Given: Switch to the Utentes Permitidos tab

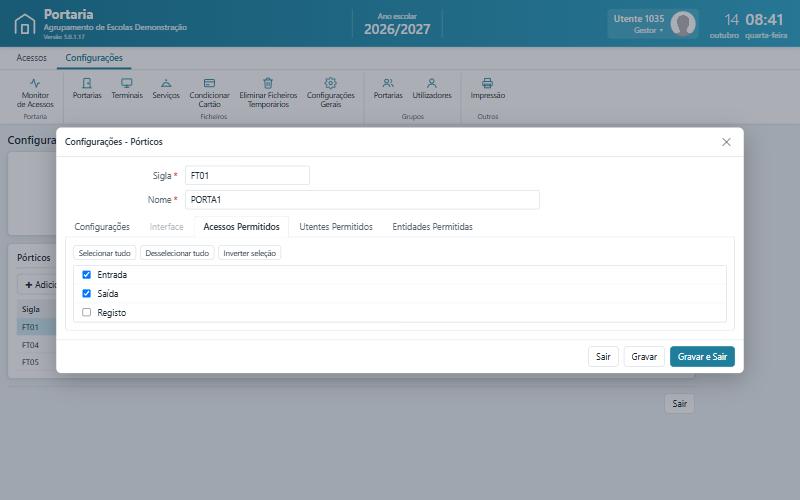Looking at the screenshot, I should pyautogui.click(x=336, y=227).
